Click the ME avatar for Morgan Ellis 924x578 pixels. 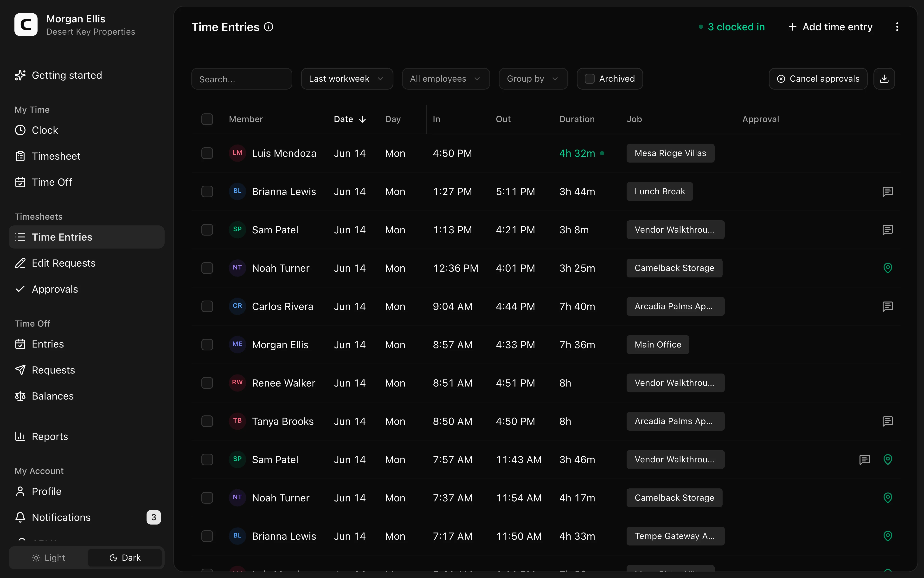(237, 344)
